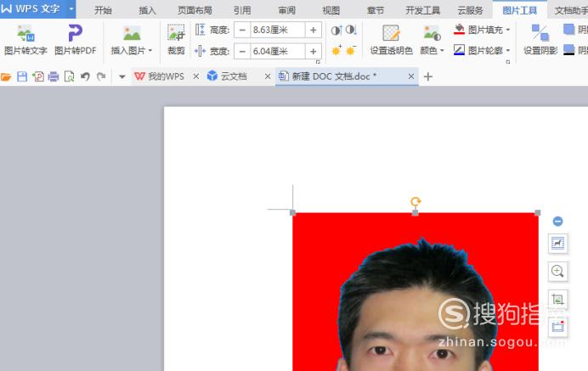Switch to 页面布局 tab
The width and height of the screenshot is (588, 371).
click(x=195, y=10)
